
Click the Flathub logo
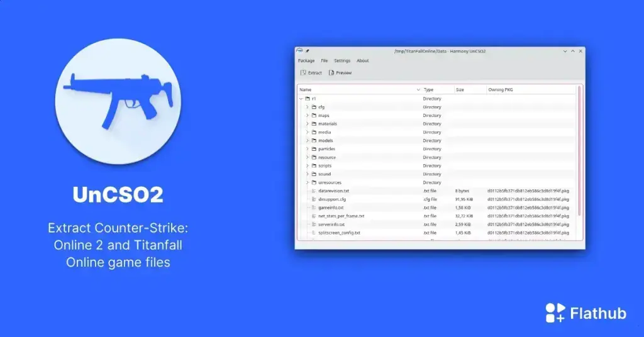(x=586, y=313)
